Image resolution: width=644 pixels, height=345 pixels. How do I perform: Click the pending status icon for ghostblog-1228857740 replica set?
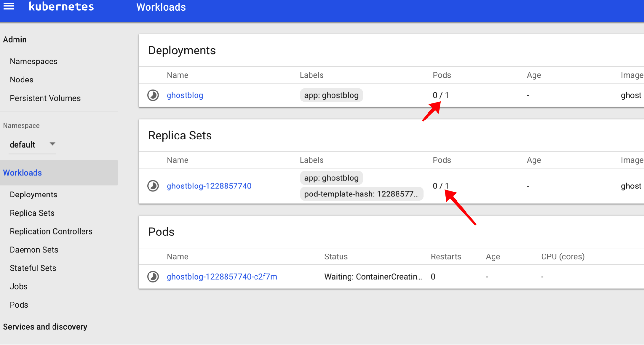153,186
